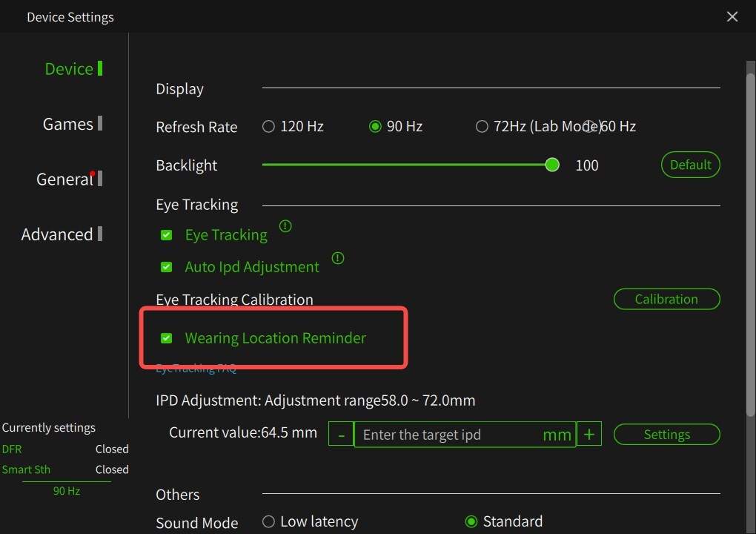The height and width of the screenshot is (534, 756).
Task: Click the minus button to decrease IPD
Action: 341,435
